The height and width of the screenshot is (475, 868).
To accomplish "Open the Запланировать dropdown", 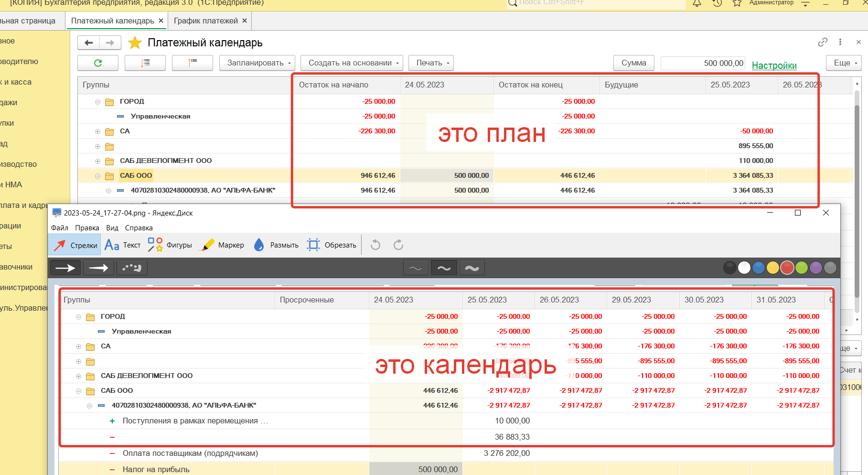I will 257,63.
